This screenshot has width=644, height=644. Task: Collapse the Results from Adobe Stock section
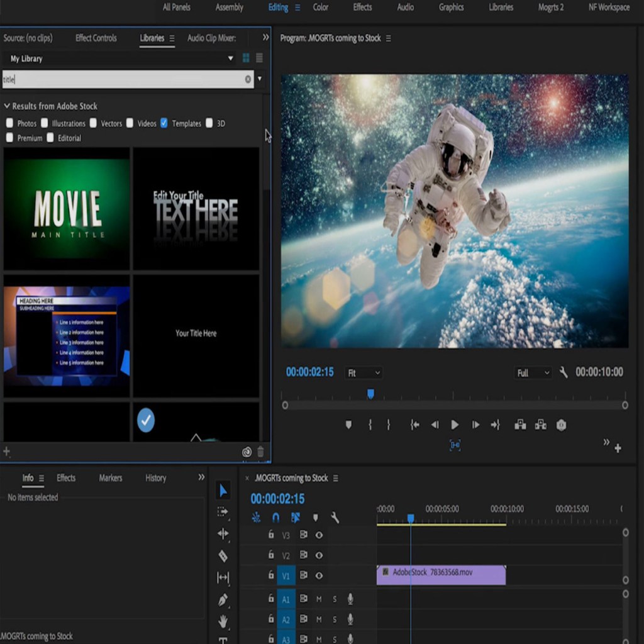(7, 106)
